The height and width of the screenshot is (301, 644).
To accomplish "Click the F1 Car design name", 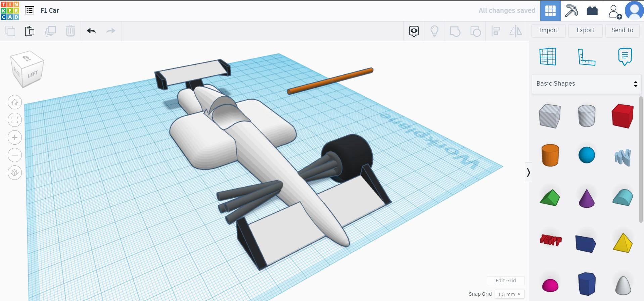I will coord(50,10).
